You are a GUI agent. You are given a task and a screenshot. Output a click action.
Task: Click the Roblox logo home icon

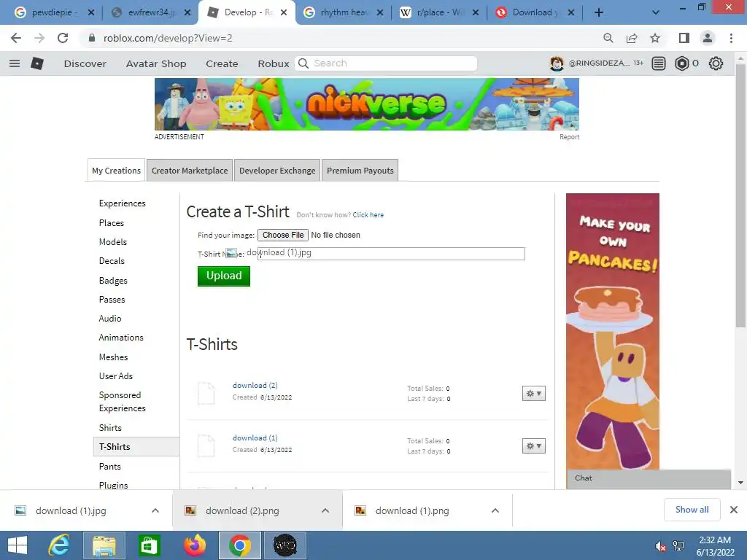click(37, 63)
